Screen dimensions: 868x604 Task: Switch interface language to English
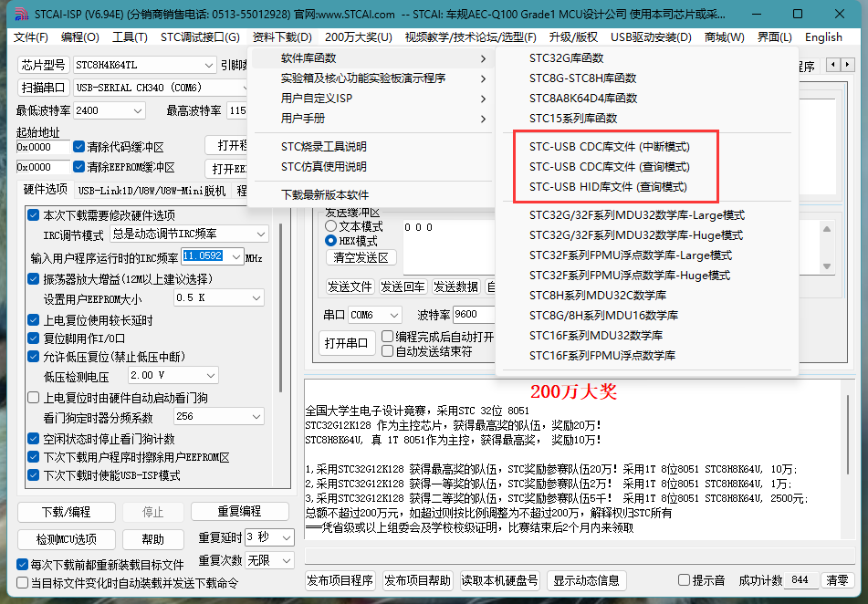(823, 37)
